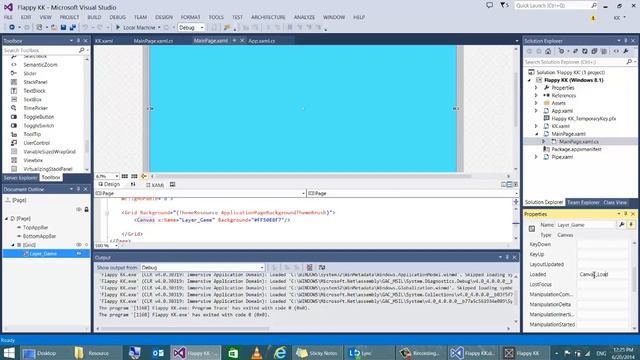Image resolution: width=640 pixels, height=360 pixels.
Task: Click the Loaded event field with Canvas_Load
Action: [602, 275]
